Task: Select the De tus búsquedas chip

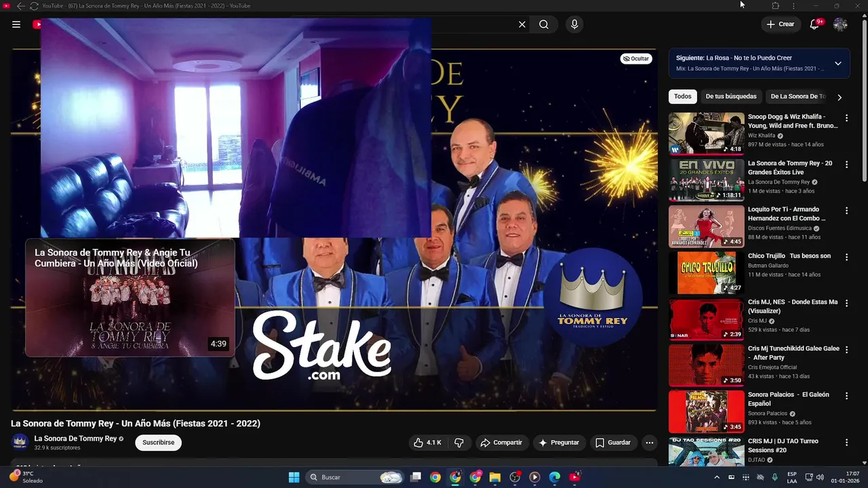Action: point(731,96)
